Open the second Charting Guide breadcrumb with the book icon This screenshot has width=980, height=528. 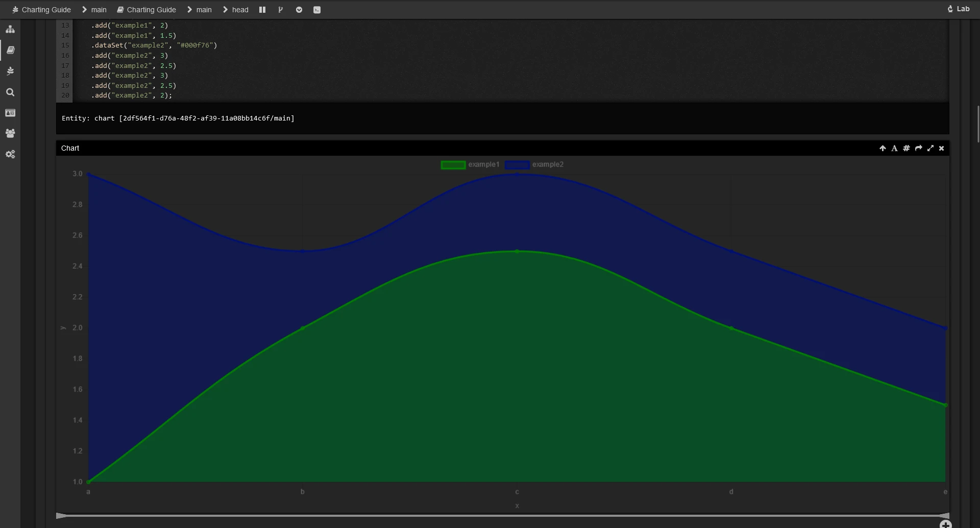(146, 10)
